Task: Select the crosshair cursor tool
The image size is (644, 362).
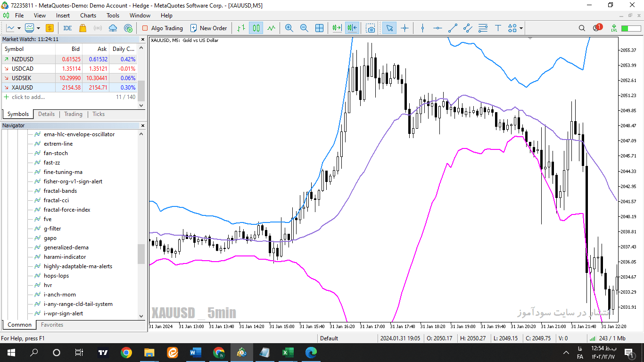Action: tap(405, 28)
